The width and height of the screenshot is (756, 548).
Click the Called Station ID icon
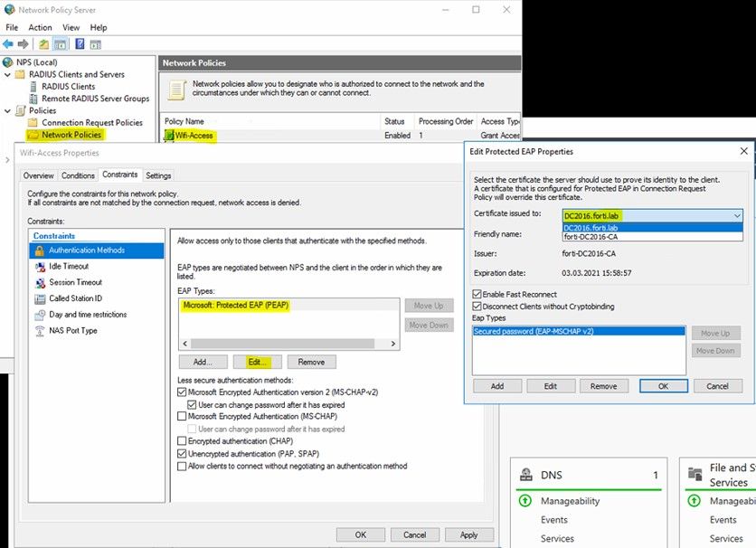click(40, 298)
